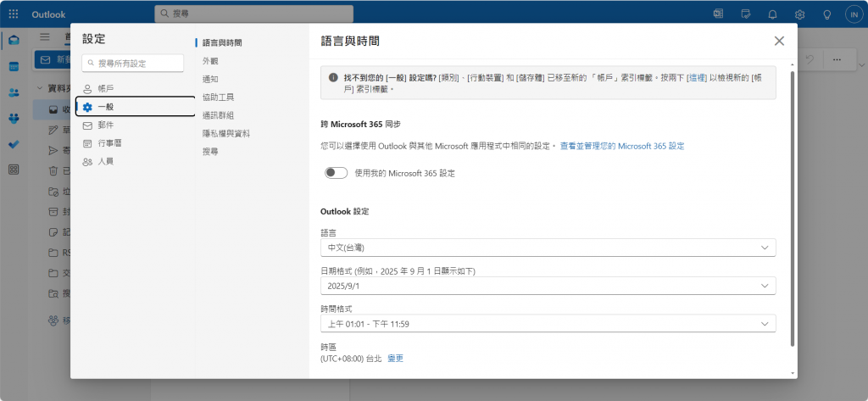Select 一般 settings category
Viewport: 868px width, 401px height.
tap(135, 107)
